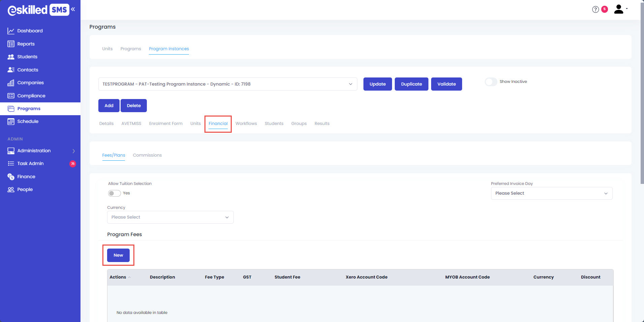
Task: Switch to the Commissions tab
Action: point(147,155)
